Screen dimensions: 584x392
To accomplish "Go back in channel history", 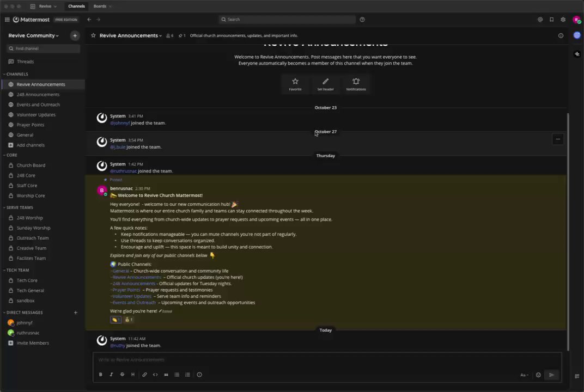I will point(89,20).
